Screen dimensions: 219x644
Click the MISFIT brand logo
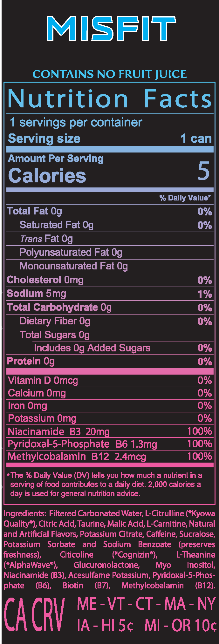pyautogui.click(x=111, y=29)
